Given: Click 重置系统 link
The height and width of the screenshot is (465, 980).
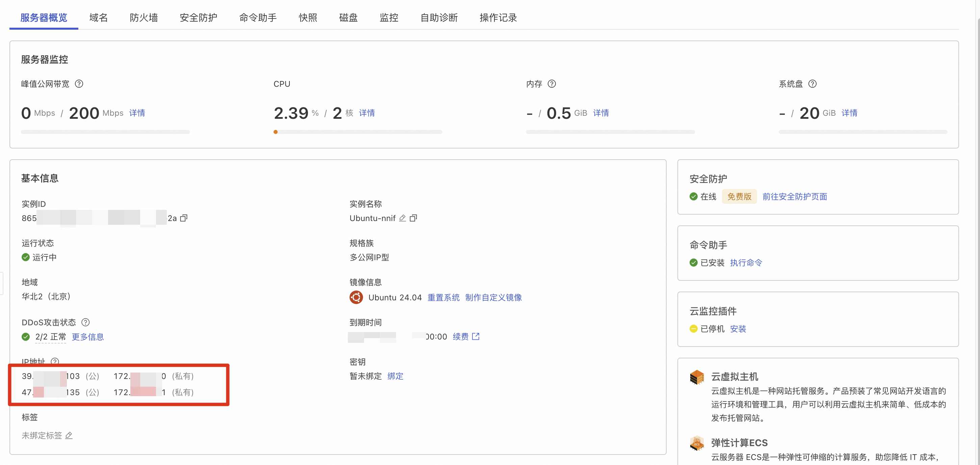Looking at the screenshot, I should pos(443,297).
